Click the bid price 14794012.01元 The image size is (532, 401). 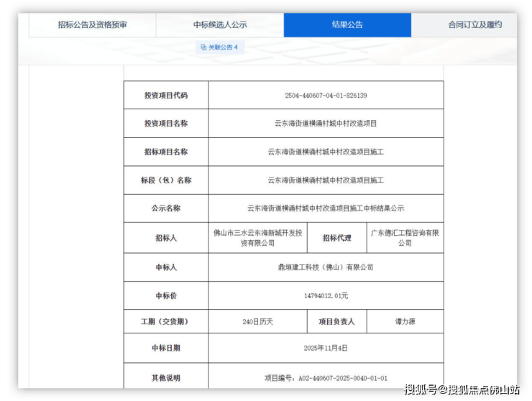(326, 295)
